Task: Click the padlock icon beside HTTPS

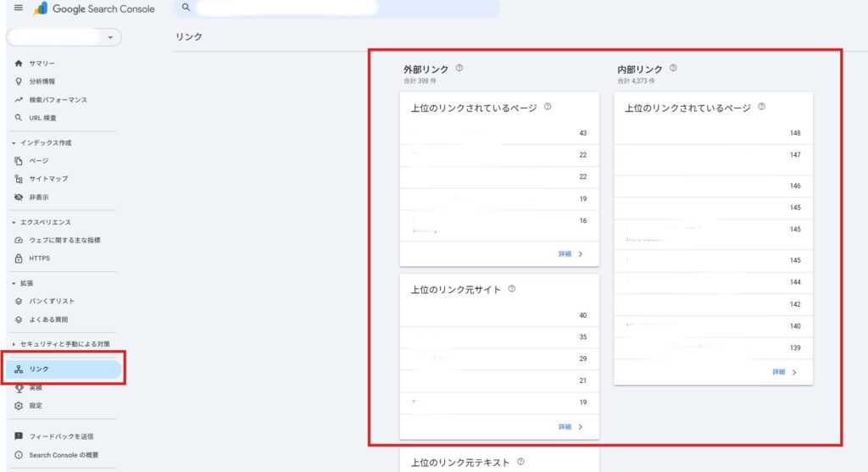Action: click(19, 258)
